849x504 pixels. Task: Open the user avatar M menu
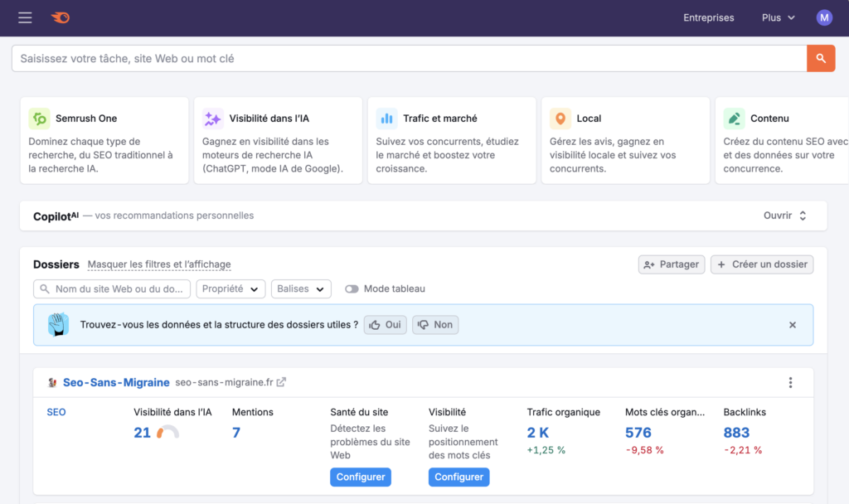coord(824,18)
